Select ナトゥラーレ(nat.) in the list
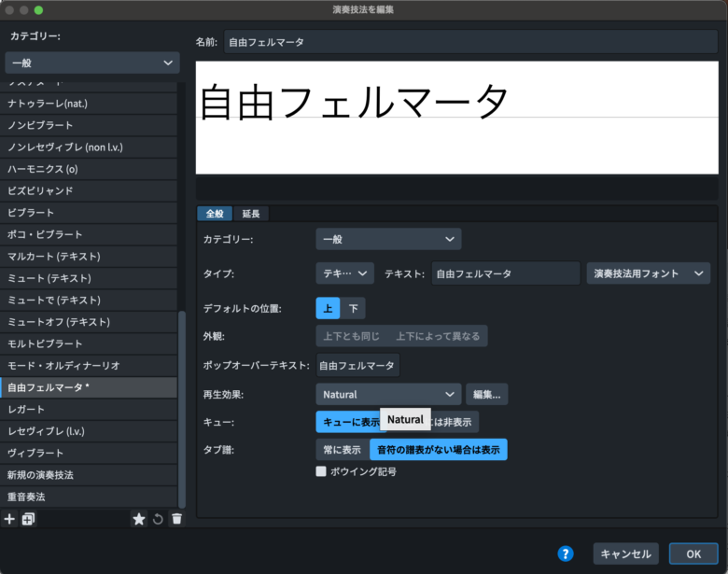Viewport: 728px width, 574px height. tap(89, 104)
